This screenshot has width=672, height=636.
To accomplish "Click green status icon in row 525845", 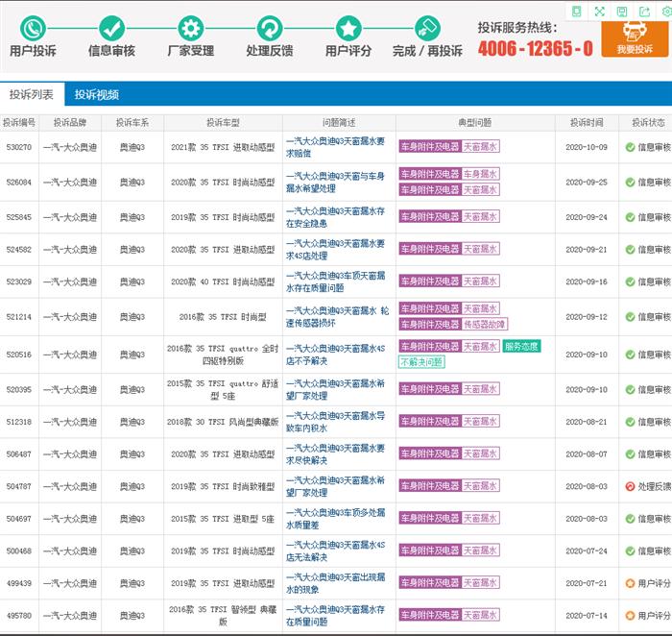I will 630,217.
